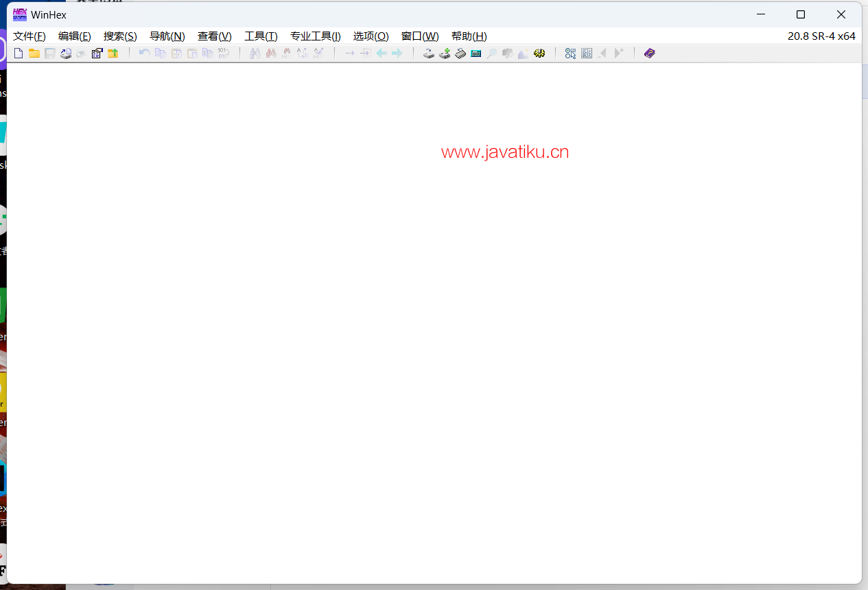Screen dimensions: 868x590
Task: Open a file with the yellow folder icon
Action: 34,53
